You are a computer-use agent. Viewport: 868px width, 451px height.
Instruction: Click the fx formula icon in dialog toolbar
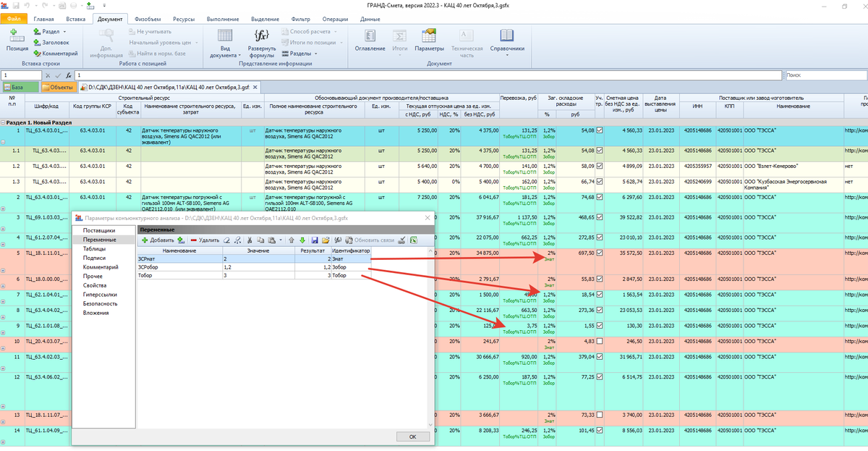338,240
